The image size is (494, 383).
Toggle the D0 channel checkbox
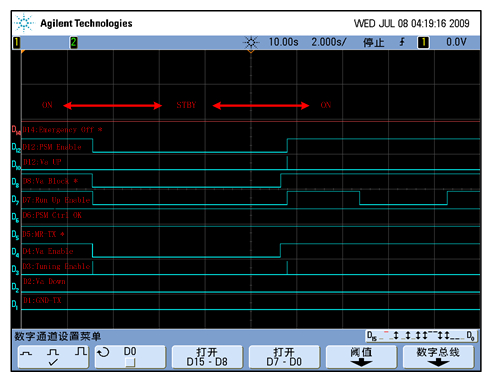(130, 362)
